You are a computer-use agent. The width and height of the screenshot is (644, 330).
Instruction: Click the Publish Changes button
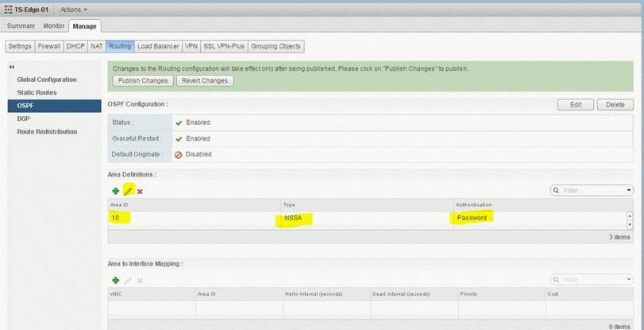[142, 80]
